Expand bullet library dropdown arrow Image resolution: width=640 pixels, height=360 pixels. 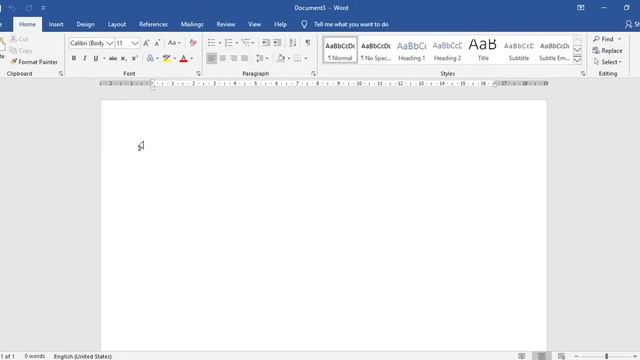coord(220,43)
